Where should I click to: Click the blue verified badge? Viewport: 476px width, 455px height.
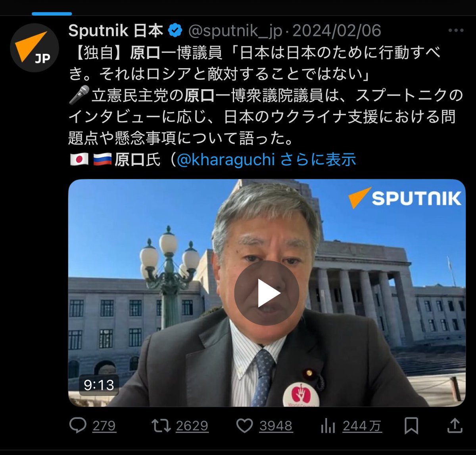tap(175, 31)
